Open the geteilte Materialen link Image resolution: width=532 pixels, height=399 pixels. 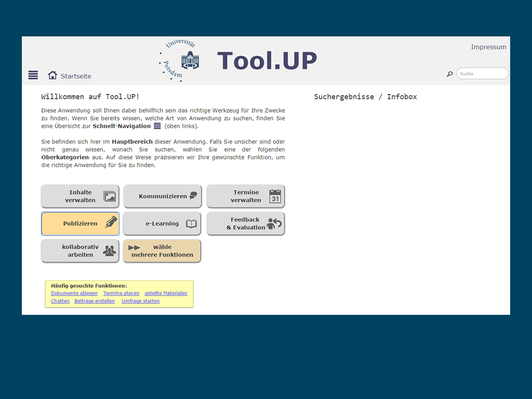pyautogui.click(x=166, y=294)
